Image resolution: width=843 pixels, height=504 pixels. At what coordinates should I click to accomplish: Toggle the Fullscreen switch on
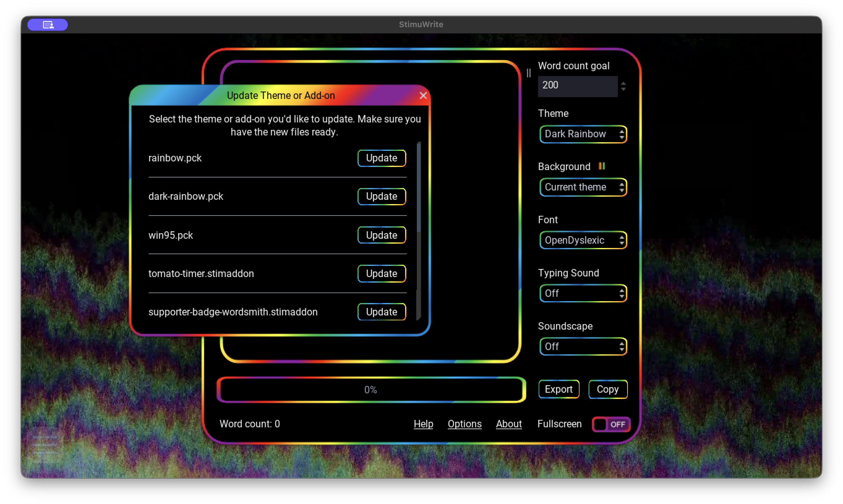point(611,424)
